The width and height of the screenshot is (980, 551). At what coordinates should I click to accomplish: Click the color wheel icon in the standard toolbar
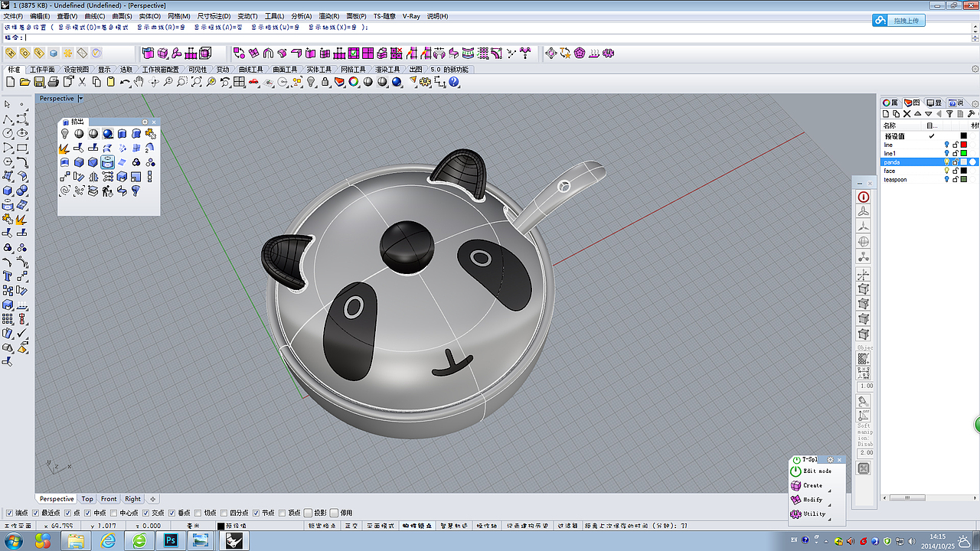pyautogui.click(x=354, y=82)
